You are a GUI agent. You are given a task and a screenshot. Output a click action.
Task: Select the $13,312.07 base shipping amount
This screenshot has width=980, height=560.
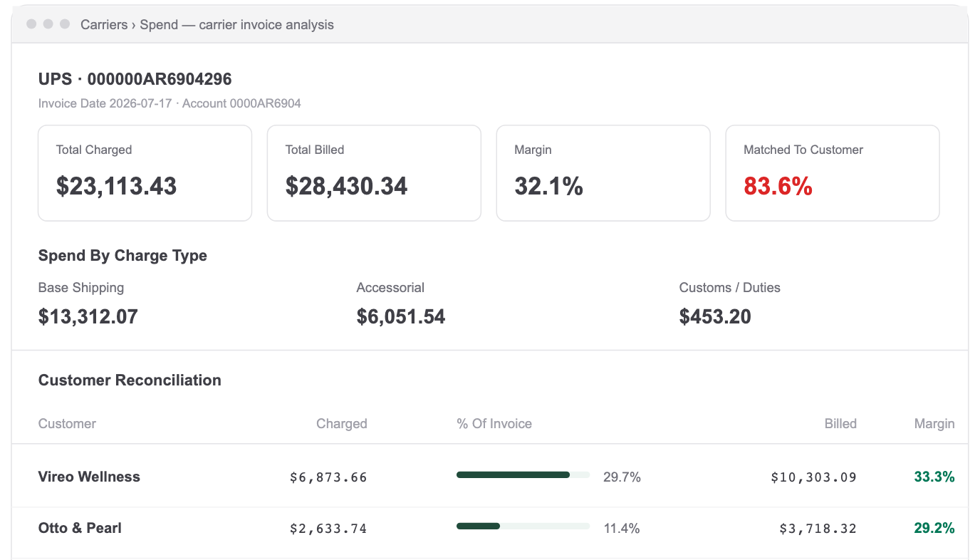88,316
